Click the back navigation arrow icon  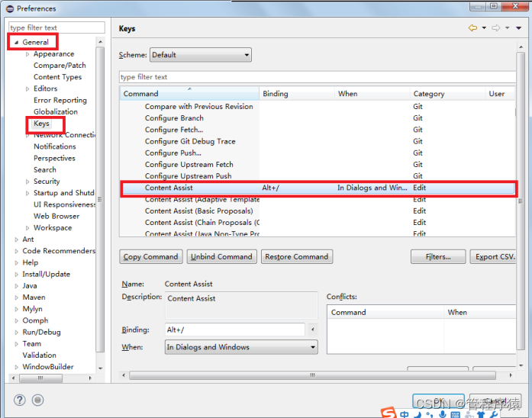(472, 28)
